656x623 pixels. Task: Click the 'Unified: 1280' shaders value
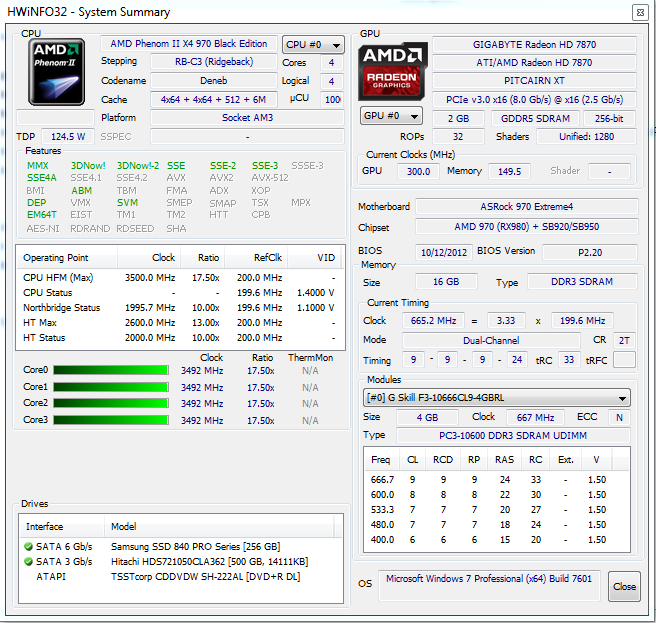tap(586, 136)
